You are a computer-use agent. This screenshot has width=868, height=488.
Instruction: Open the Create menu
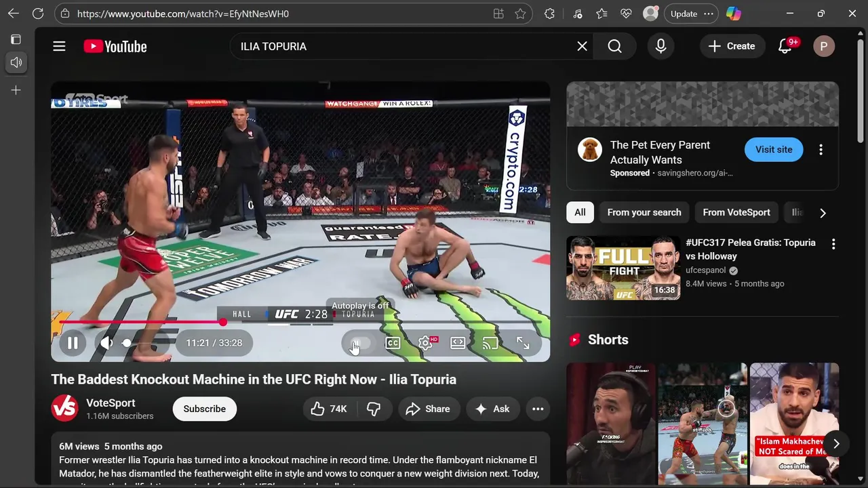click(732, 46)
